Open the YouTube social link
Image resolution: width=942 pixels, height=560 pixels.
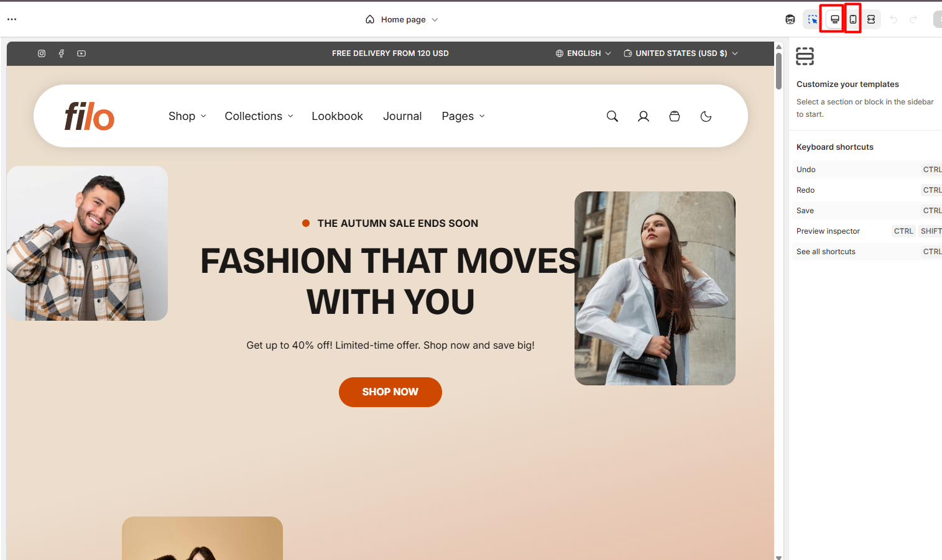pyautogui.click(x=81, y=53)
